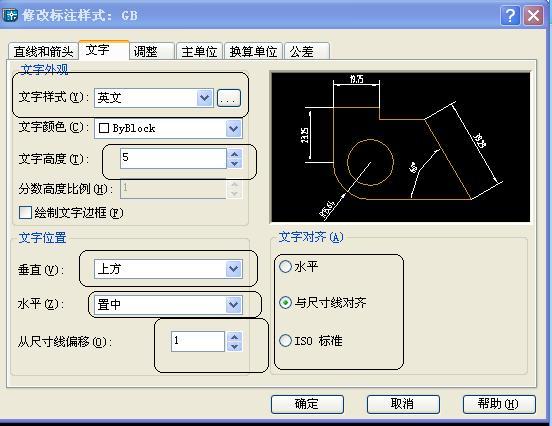Click the 文字高度(T) label
552x426 pixels.
point(53,159)
